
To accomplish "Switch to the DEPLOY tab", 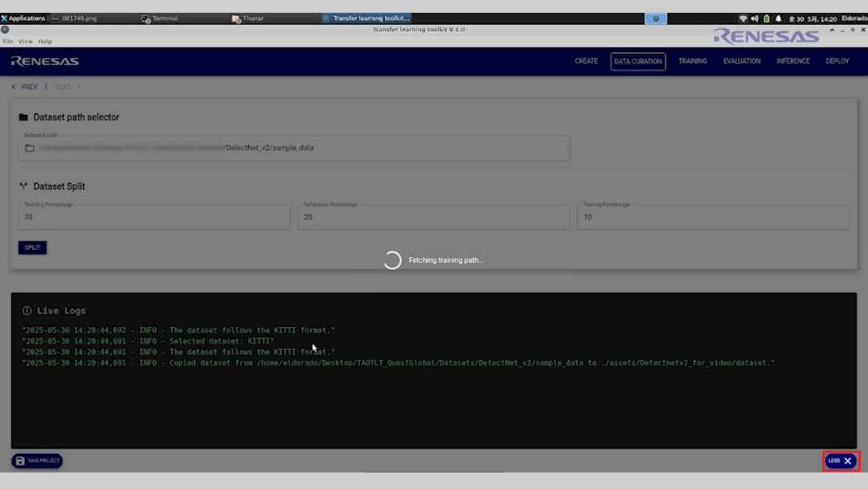I will click(x=837, y=61).
